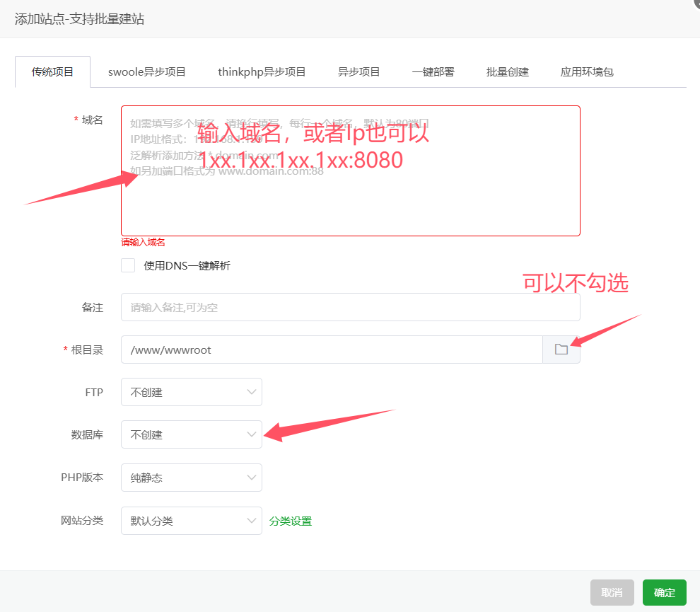The height and width of the screenshot is (612, 700).
Task: Open the 一键部署 tab
Action: pyautogui.click(x=433, y=72)
